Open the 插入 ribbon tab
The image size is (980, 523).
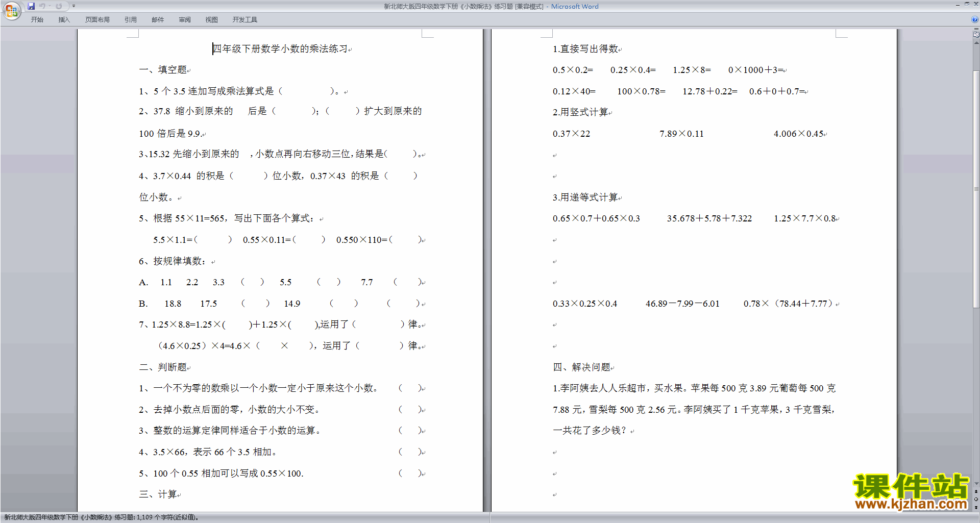64,20
